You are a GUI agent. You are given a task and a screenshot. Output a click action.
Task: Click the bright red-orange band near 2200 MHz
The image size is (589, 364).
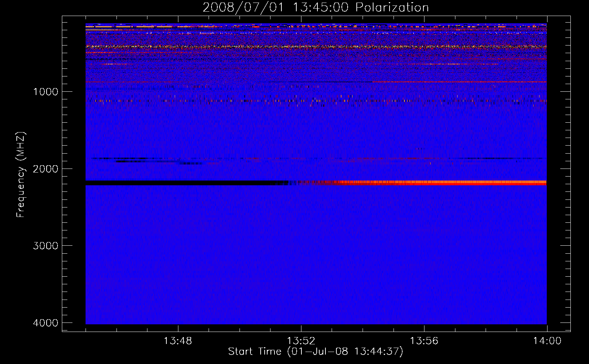coord(440,183)
